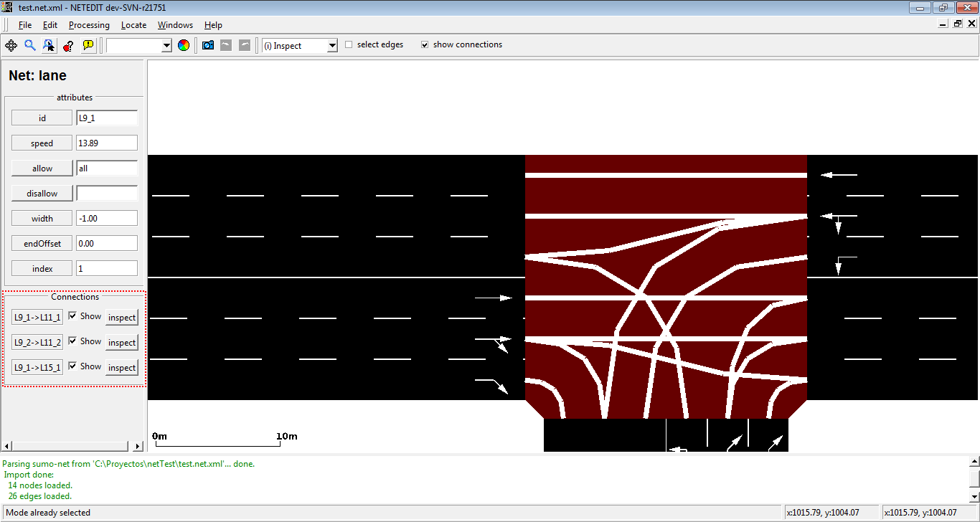Toggle Show for connection L9_1->L11_1
Screen dimensions: 980x522
pos(72,315)
